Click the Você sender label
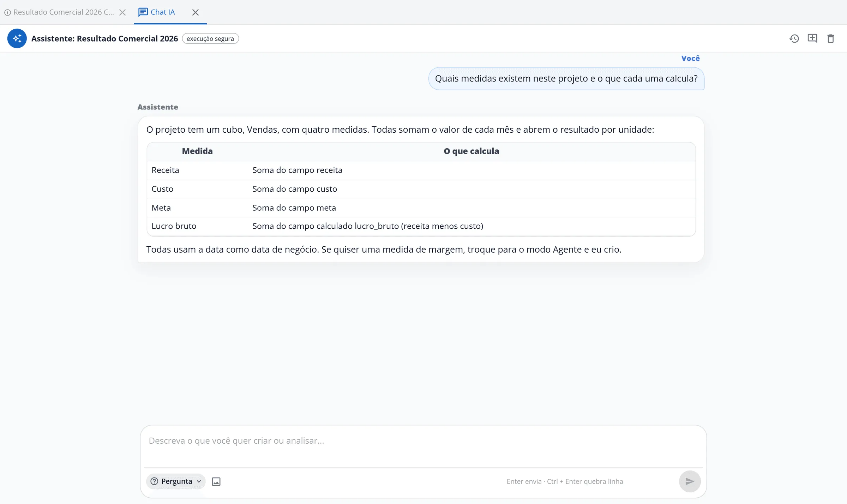Image resolution: width=847 pixels, height=504 pixels. click(x=690, y=58)
